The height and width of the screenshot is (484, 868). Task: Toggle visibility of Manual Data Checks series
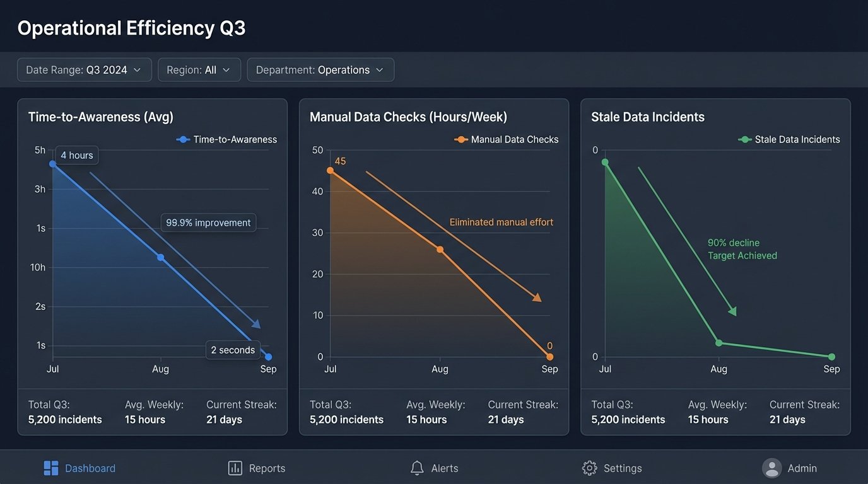coord(507,139)
